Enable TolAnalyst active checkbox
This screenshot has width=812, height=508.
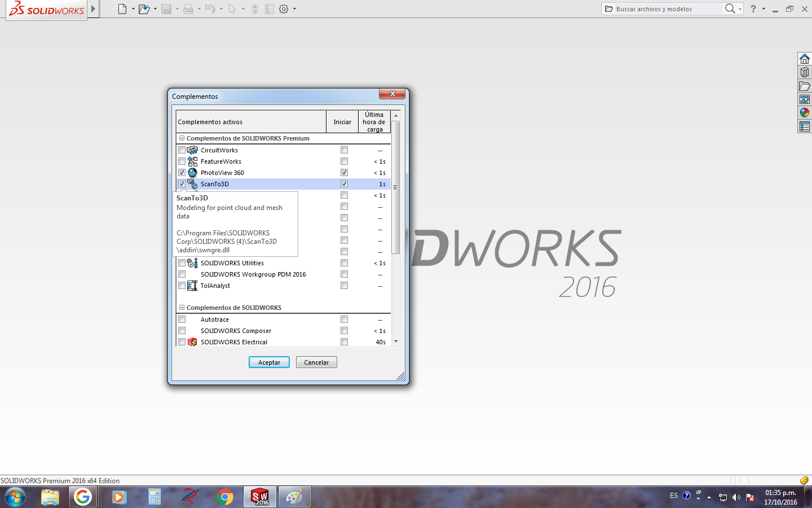[x=182, y=286]
